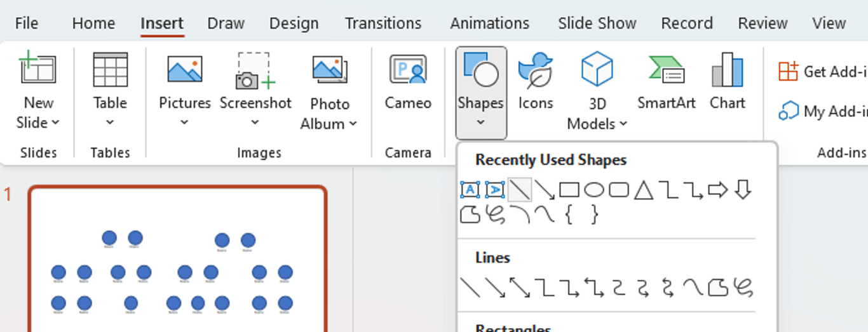Select the Right Arrow block shape
This screenshot has width=868, height=332.
(717, 190)
